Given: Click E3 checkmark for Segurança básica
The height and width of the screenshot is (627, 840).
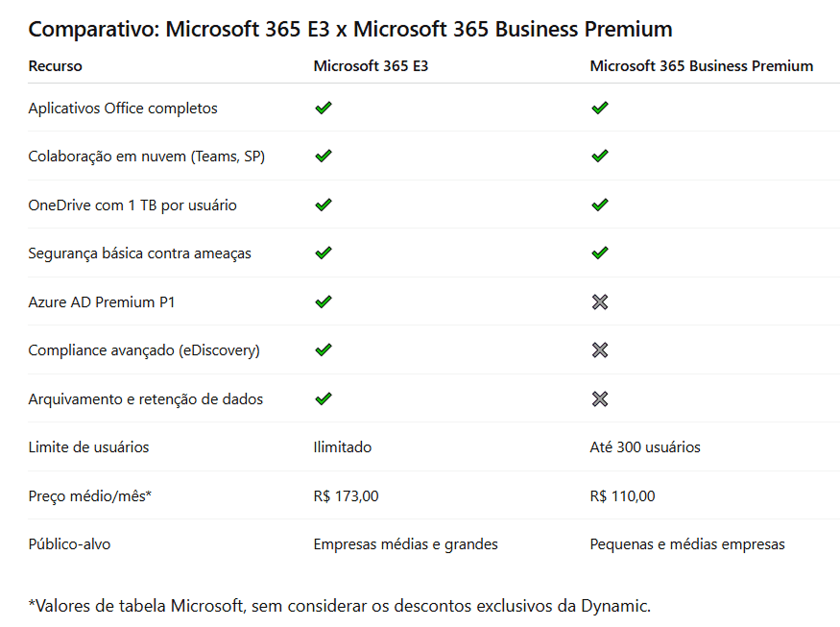Looking at the screenshot, I should 324,253.
